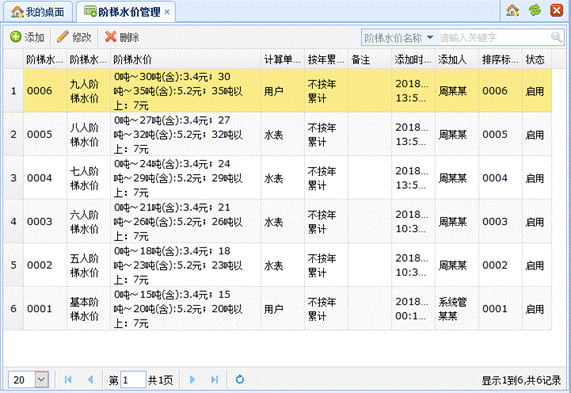
Task: Click 启用 status in row 0003
Action: tap(537, 221)
